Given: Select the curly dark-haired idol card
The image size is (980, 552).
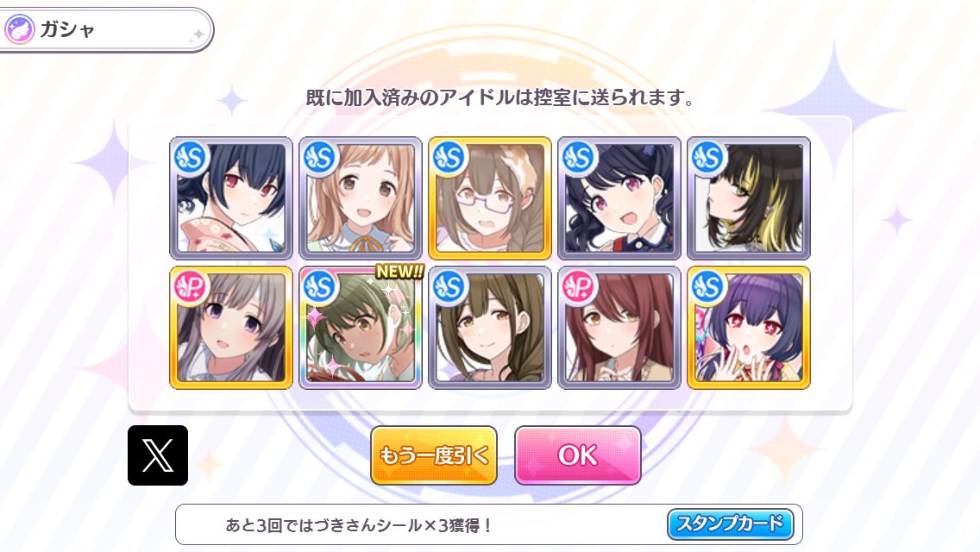Looking at the screenshot, I should point(619,198).
